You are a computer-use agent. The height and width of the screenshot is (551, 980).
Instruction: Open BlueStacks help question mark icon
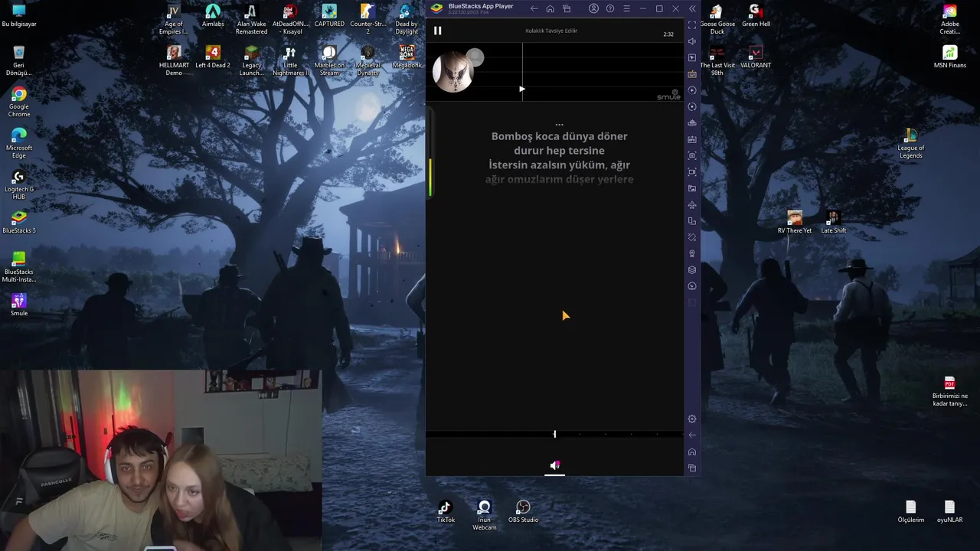(610, 8)
